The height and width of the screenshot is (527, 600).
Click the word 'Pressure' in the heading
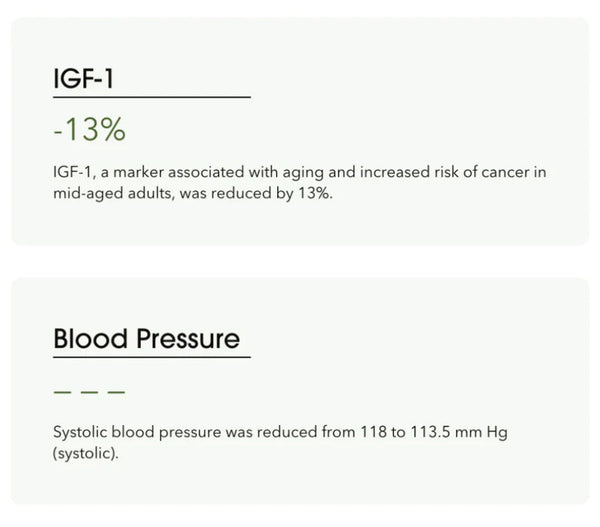coord(188,338)
